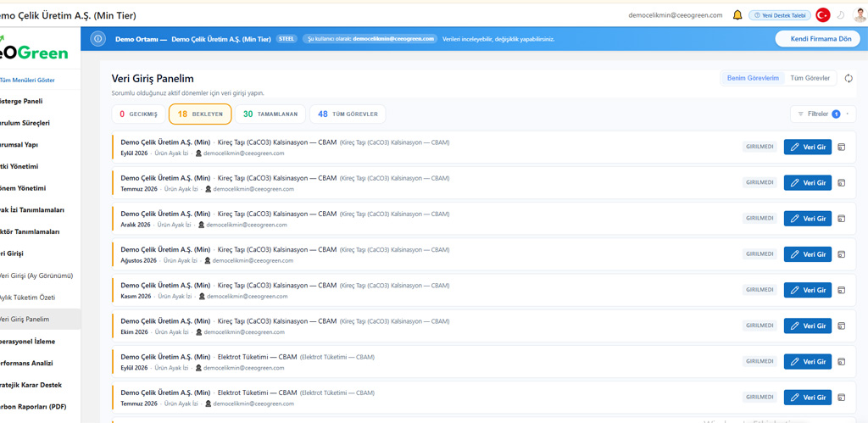The height and width of the screenshot is (423, 868).
Task: Filter by 30 Tamamlanan tasks
Action: (x=270, y=114)
